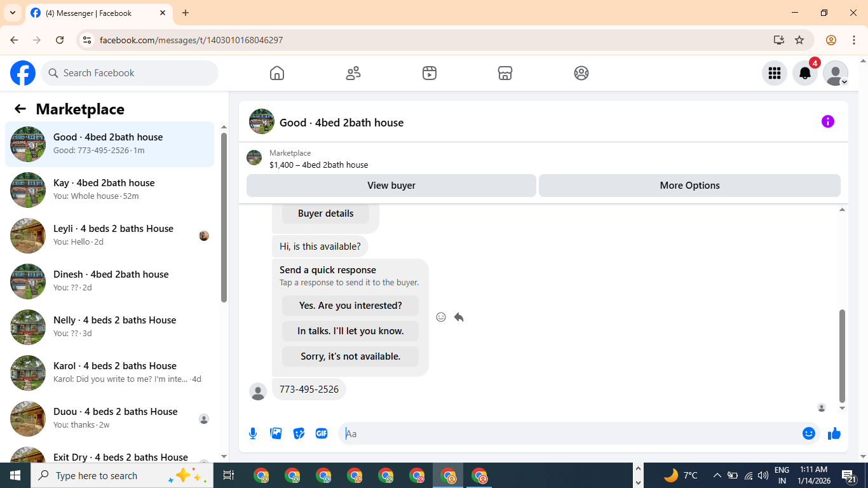This screenshot has width=868, height=488.
Task: Click the More Options button
Action: 690,186
